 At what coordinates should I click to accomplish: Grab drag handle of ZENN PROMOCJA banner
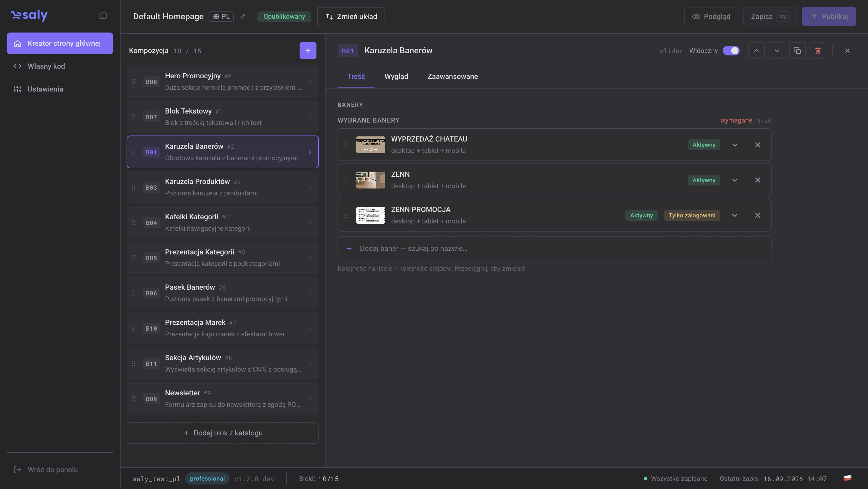pos(346,215)
